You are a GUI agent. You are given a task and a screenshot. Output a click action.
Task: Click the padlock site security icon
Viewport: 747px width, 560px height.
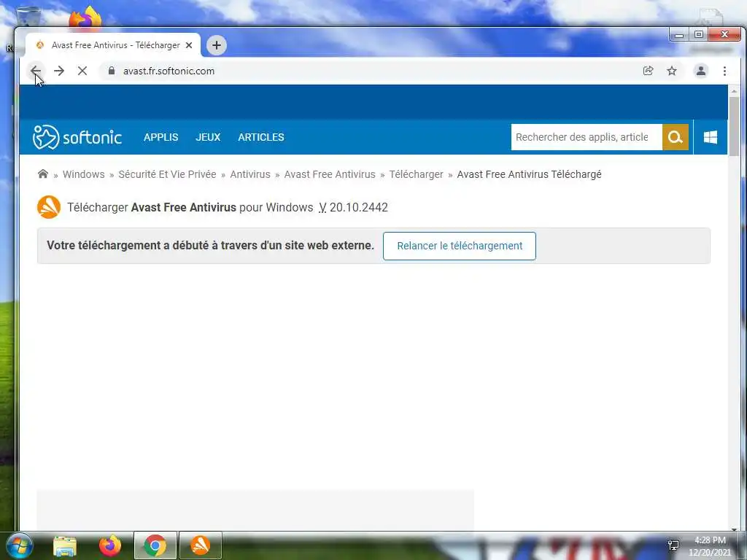(x=112, y=71)
